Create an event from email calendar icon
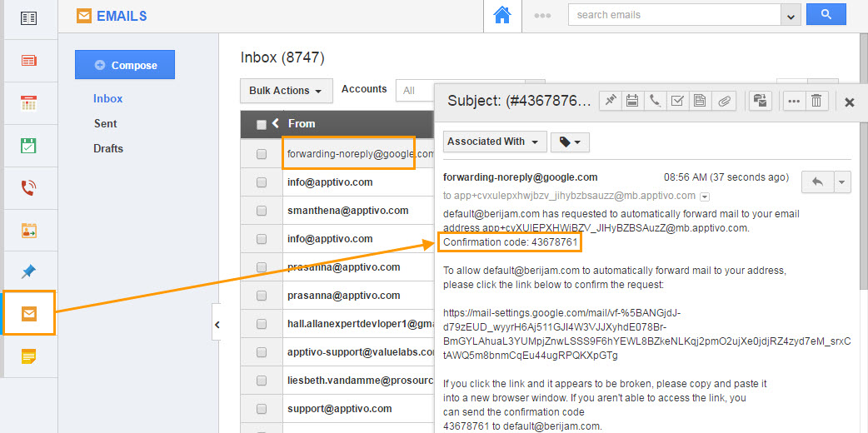Image resolution: width=868 pixels, height=433 pixels. (633, 102)
